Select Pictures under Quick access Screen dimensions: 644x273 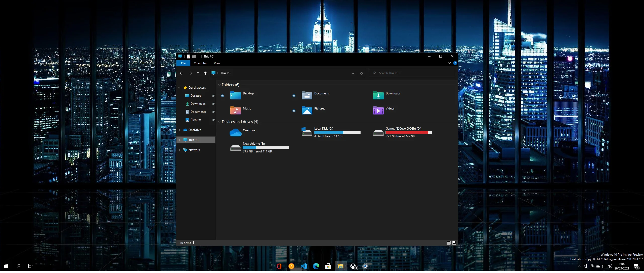(x=196, y=120)
